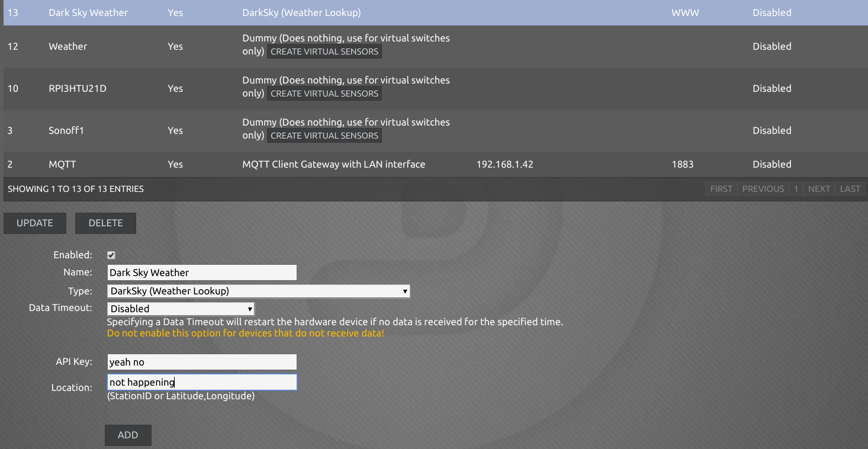The width and height of the screenshot is (868, 449).
Task: Click Disabled cell in RPI3HTU21D row
Action: [772, 88]
